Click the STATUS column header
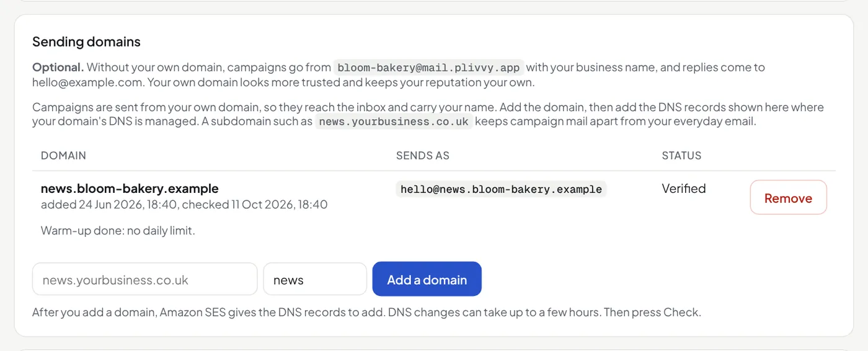 click(681, 156)
